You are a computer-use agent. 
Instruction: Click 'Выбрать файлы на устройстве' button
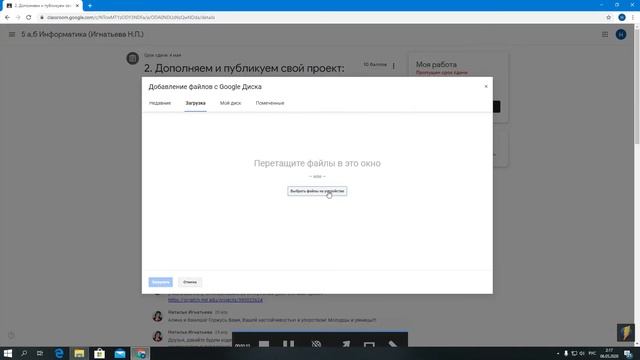point(317,191)
